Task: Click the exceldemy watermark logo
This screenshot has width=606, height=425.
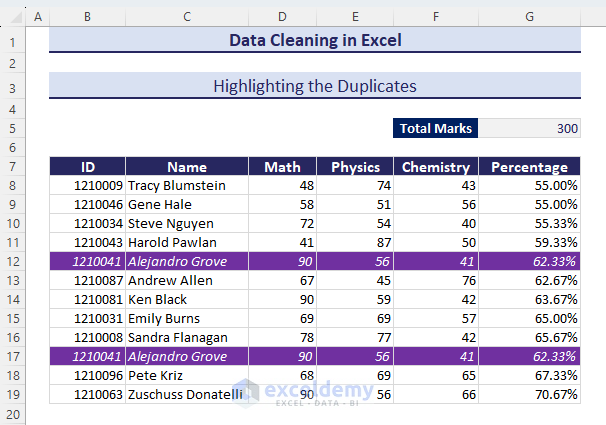Action: pyautogui.click(x=242, y=391)
